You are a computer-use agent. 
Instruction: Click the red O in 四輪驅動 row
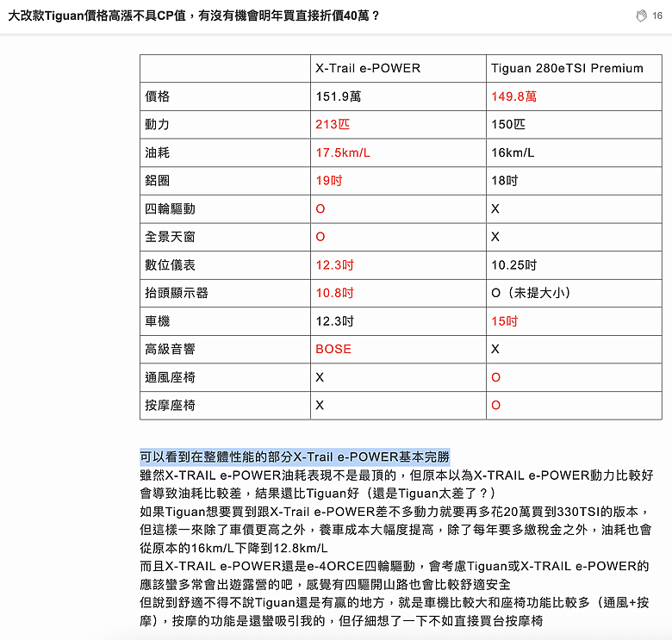[320, 208]
